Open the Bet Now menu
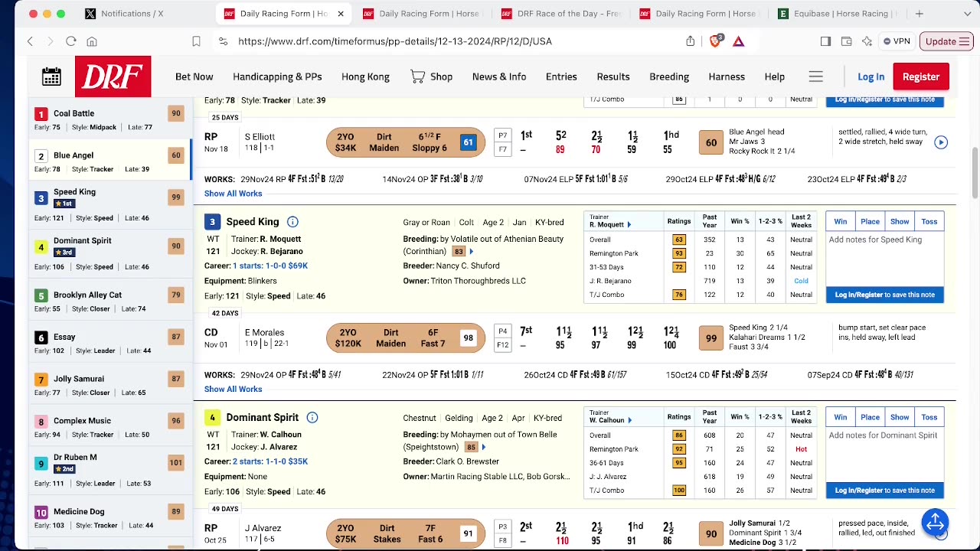The width and height of the screenshot is (980, 551). pyautogui.click(x=194, y=77)
